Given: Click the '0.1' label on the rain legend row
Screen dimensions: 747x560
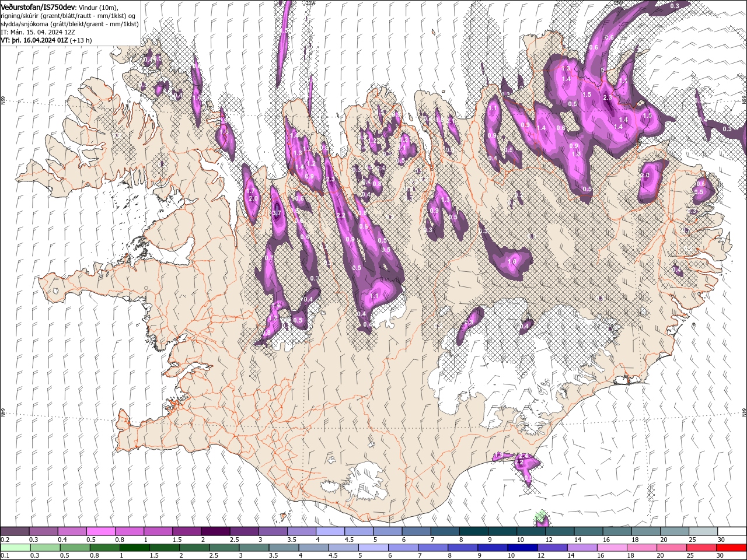Looking at the screenshot, I should pos(5,556).
